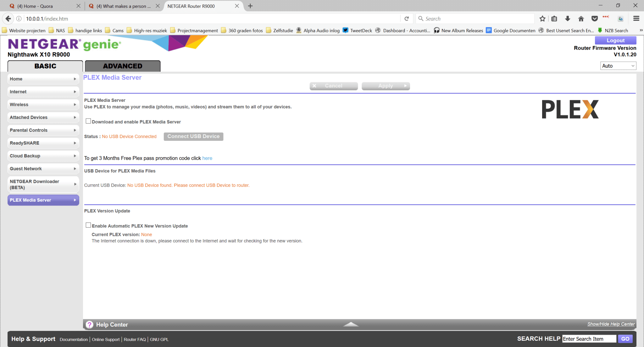This screenshot has width=644, height=347.
Task: Open a new browser tab
Action: pyautogui.click(x=250, y=6)
